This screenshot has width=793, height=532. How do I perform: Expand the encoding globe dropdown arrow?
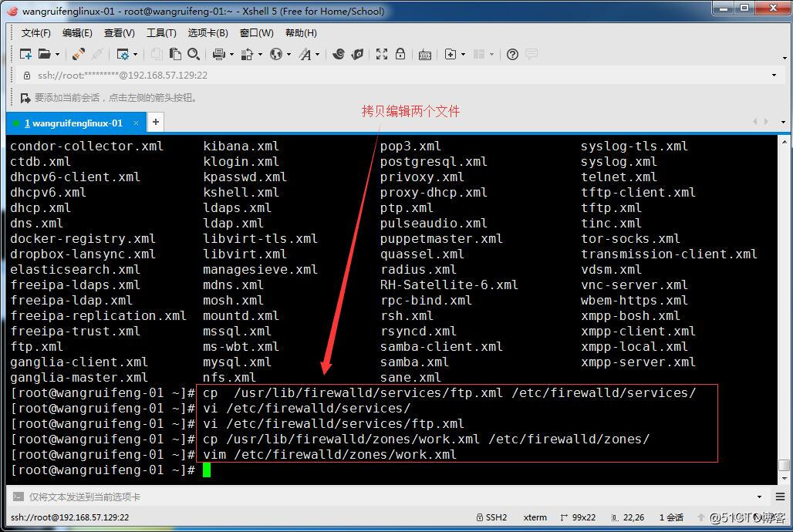tap(289, 54)
